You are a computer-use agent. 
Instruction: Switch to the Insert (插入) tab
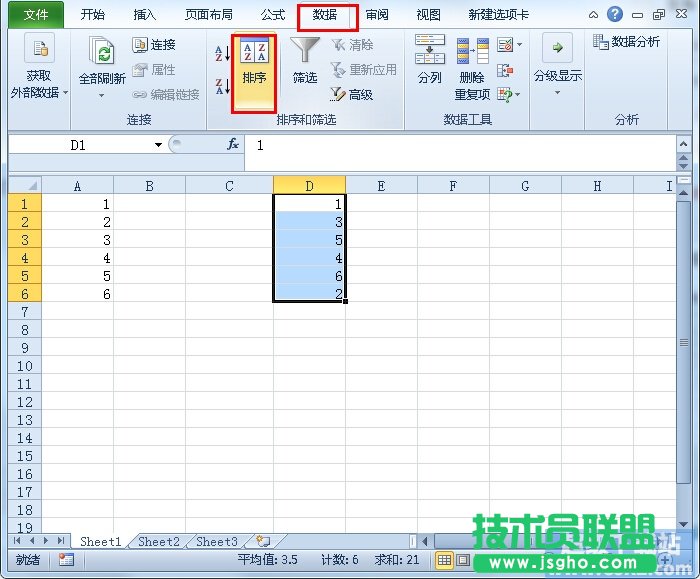145,15
